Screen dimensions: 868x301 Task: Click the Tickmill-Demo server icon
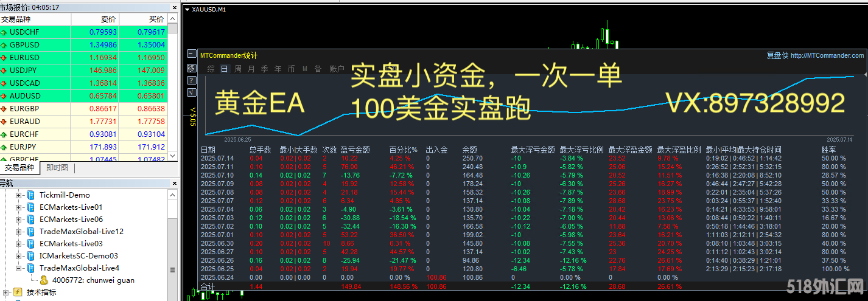(x=31, y=195)
